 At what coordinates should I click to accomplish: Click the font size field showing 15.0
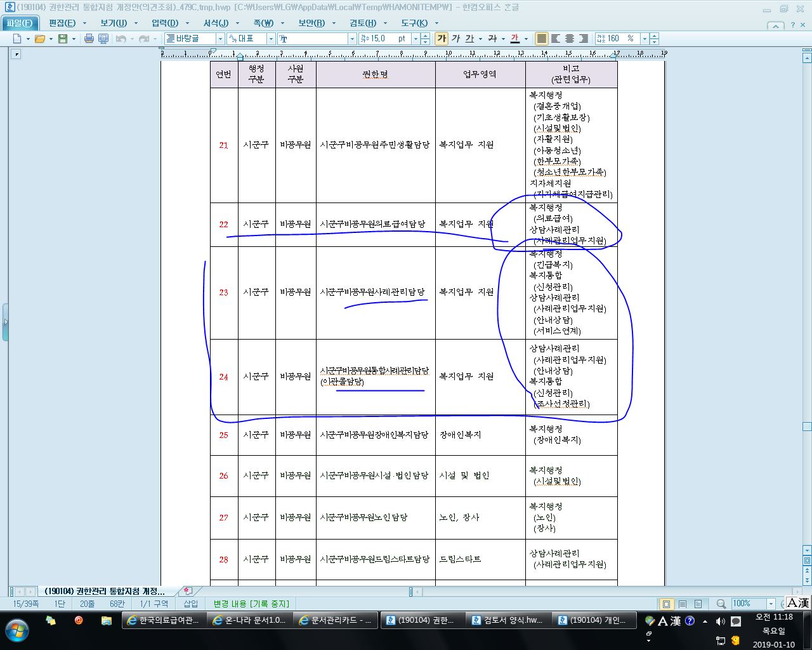point(387,39)
